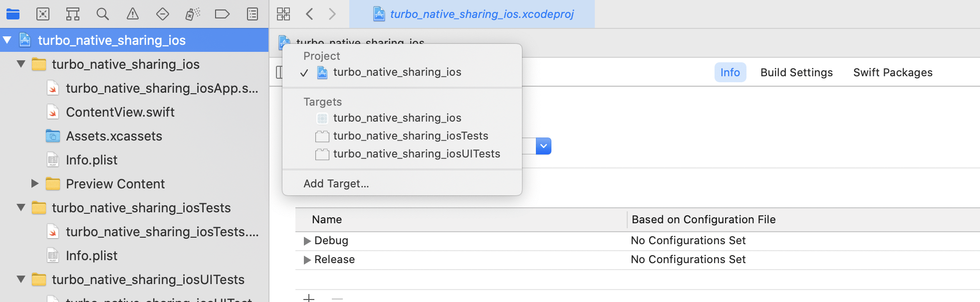
Task: Select the turbo_native_sharing_ios.xcodeproj editor tab
Action: [472, 14]
